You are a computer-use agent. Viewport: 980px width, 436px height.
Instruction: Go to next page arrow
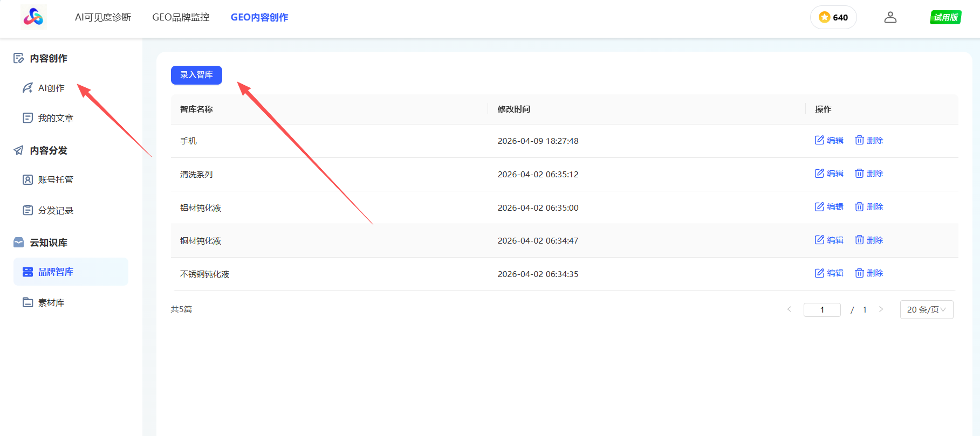coord(881,309)
